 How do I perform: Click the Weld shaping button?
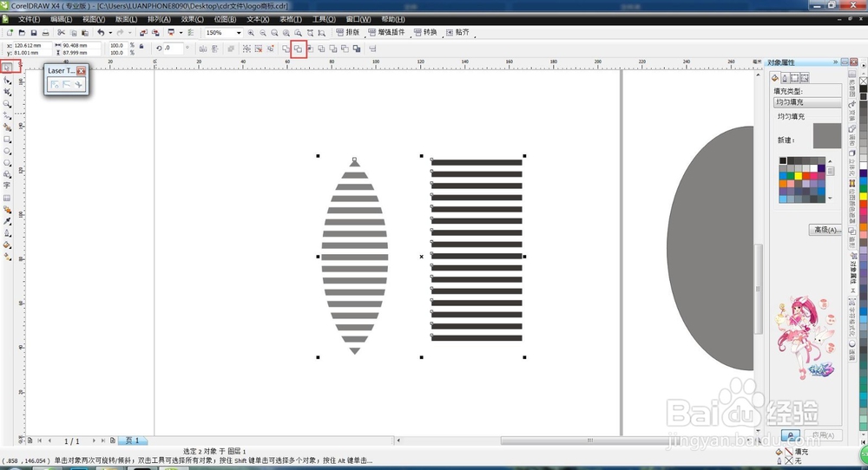(x=286, y=49)
